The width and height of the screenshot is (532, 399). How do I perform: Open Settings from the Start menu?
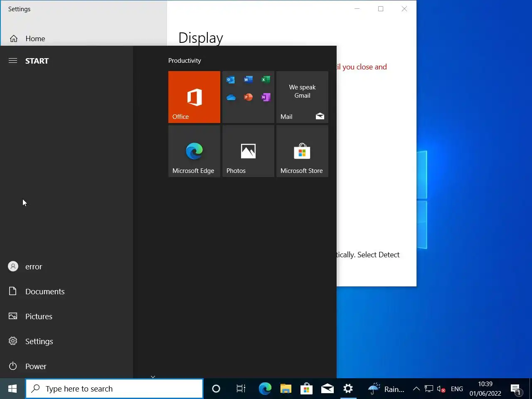(66, 341)
